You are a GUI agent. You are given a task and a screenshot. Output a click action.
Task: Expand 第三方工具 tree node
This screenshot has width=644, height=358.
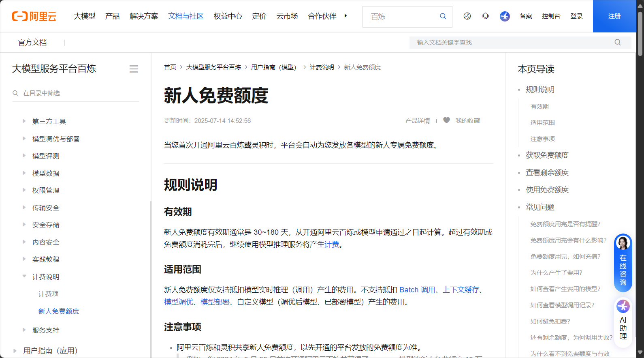[24, 121]
